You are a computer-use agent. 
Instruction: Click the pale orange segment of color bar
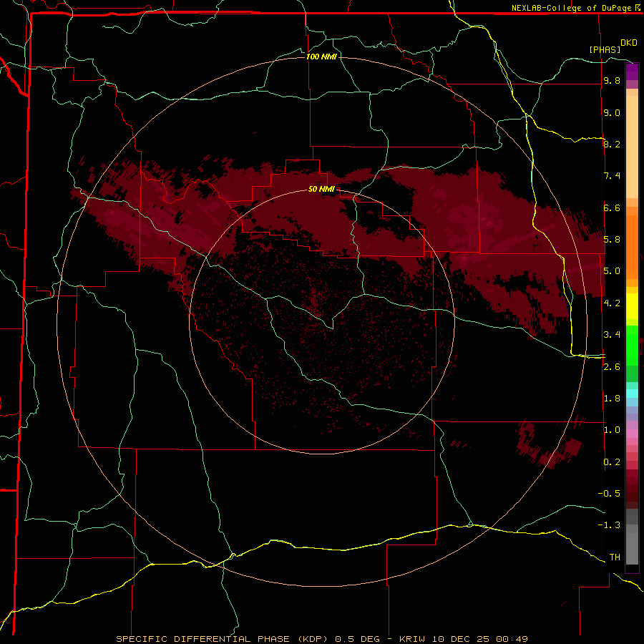click(632, 144)
